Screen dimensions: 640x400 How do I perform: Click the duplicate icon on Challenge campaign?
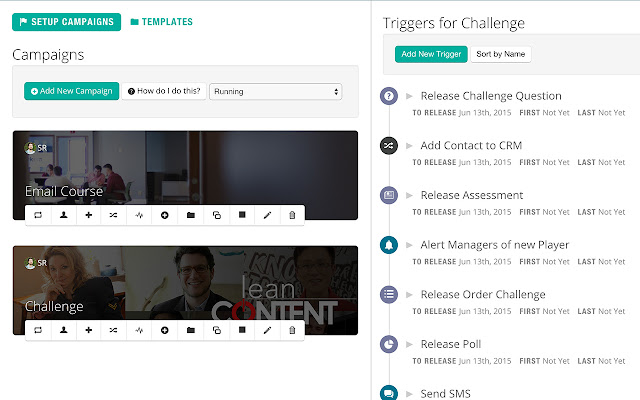click(217, 330)
